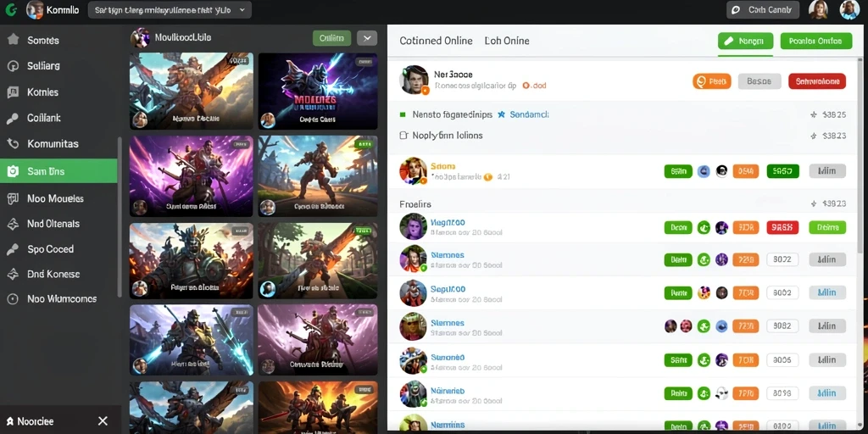This screenshot has width=868, height=434.
Task: Close the Noorclee panel with the X
Action: pyautogui.click(x=103, y=421)
